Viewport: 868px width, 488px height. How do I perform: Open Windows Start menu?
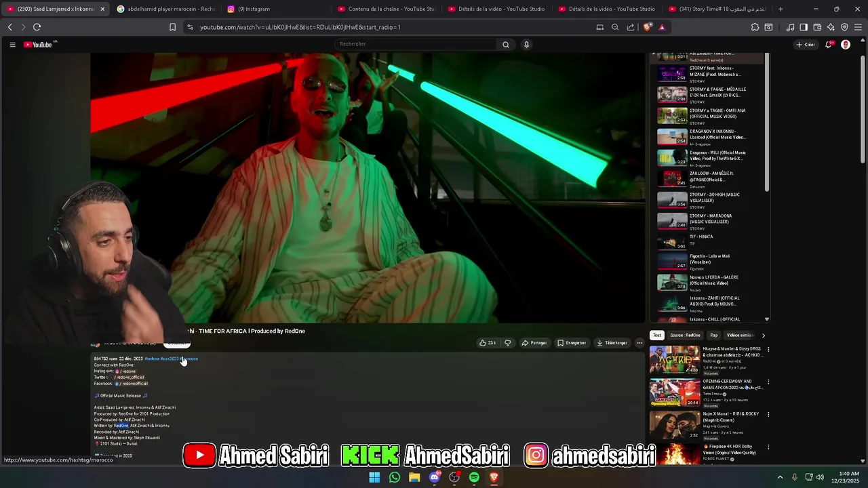coord(374,477)
